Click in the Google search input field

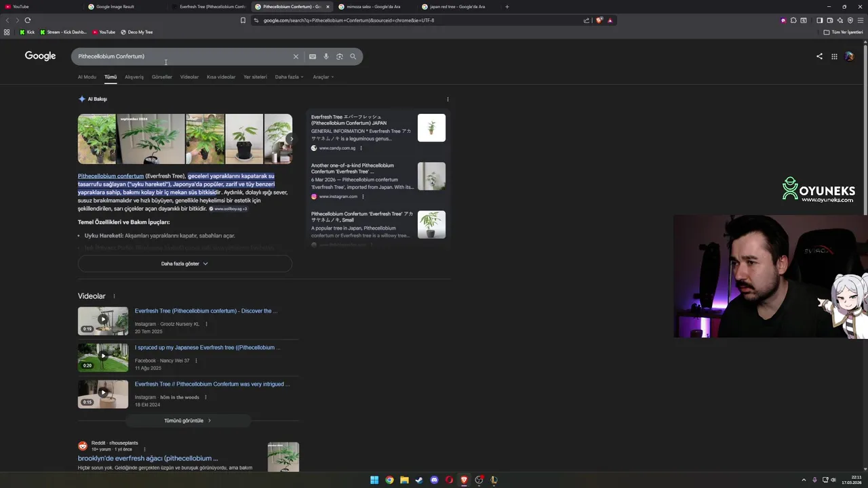coord(183,56)
